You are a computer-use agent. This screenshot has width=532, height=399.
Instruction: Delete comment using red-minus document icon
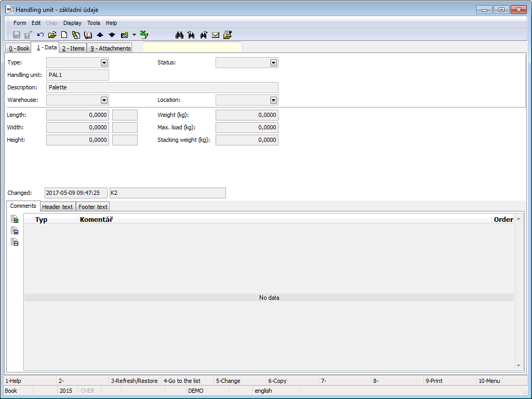click(15, 242)
